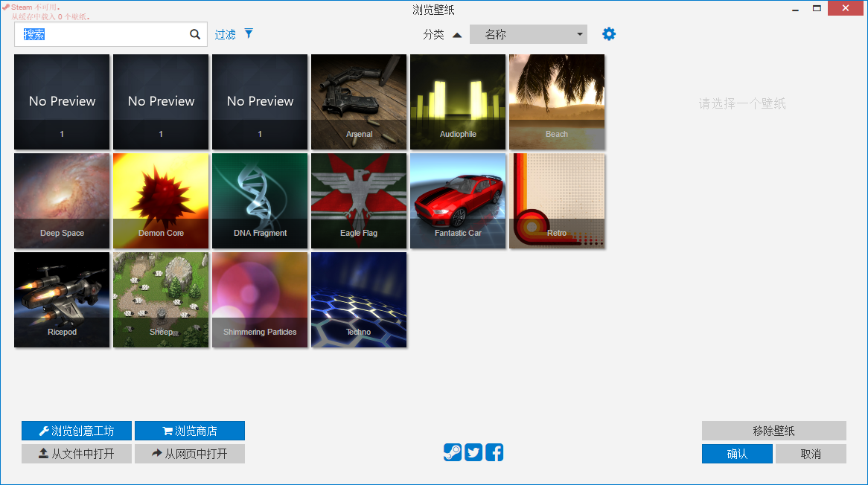The image size is (868, 485).
Task: Click the wrench icon on 浏览创意工坊
Action: tap(42, 430)
